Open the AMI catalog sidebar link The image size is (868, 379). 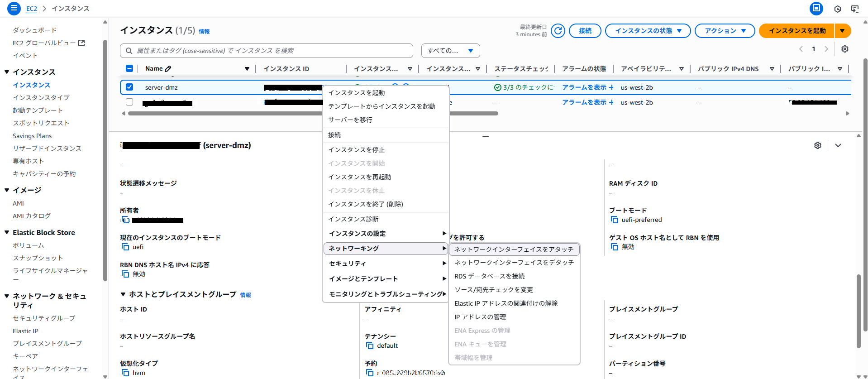[x=32, y=216]
